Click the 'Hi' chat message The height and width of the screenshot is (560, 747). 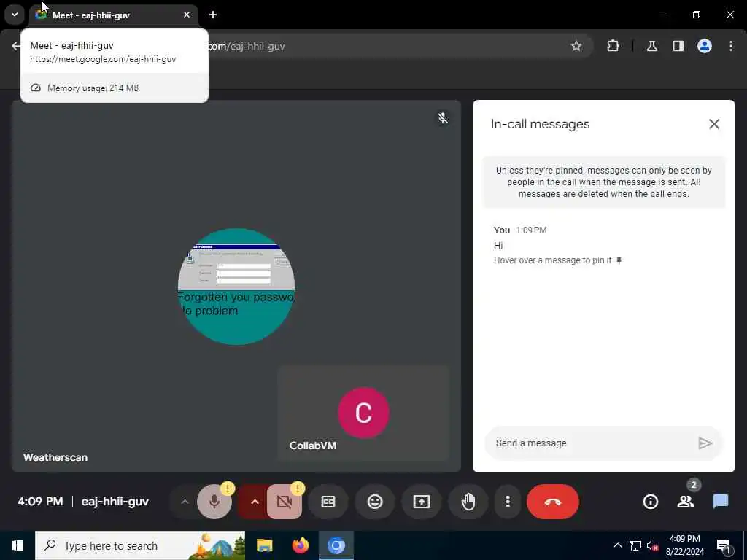[x=498, y=245]
